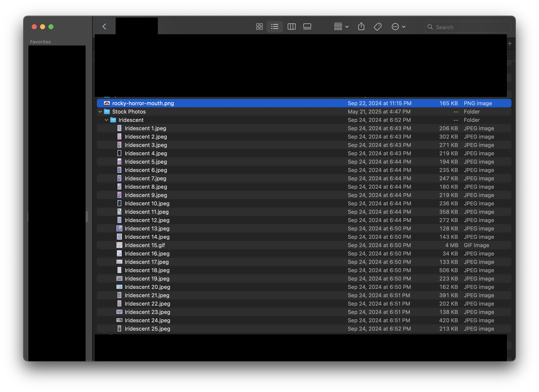Switch to column view
Viewport: 539px width, 392px height.
tap(291, 27)
